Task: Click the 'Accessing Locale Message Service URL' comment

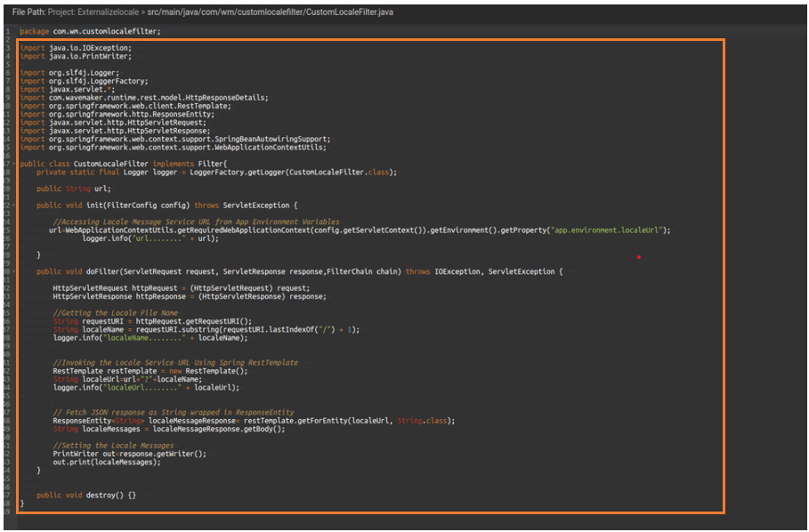Action: [x=196, y=222]
